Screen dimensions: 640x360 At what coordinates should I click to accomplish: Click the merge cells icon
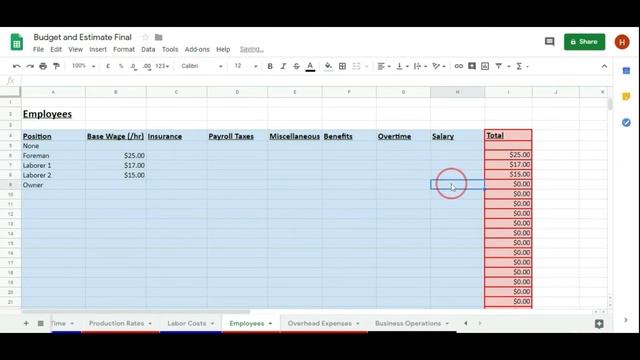point(356,66)
